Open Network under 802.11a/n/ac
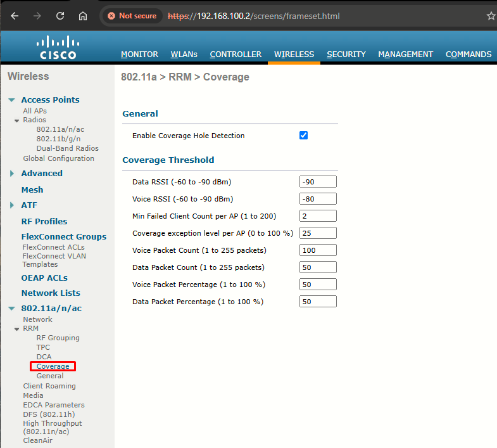Viewport: 497px width, 448px height. tap(38, 319)
